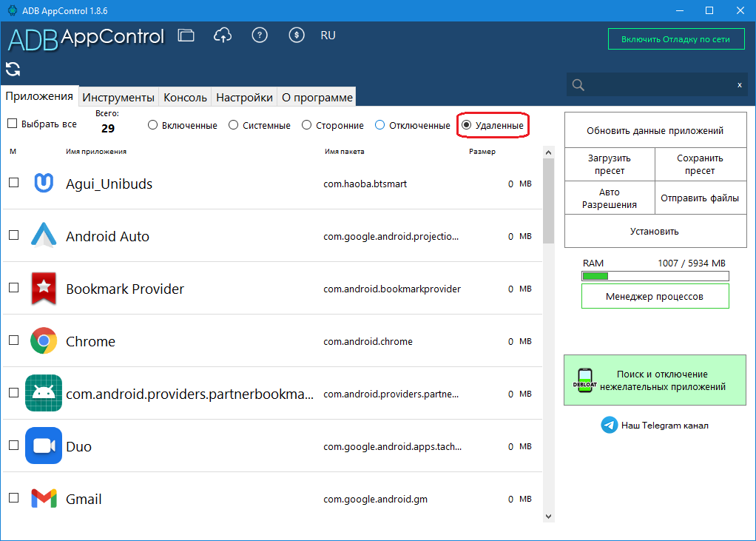This screenshot has height=541, width=756.
Task: Click Сохранить пресет button
Action: 700,164
